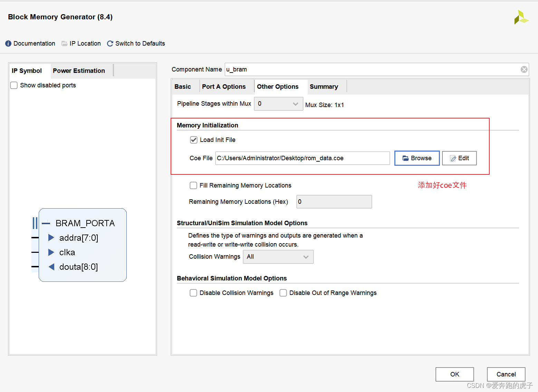Enable Fill Remaining Memory Locations

pyautogui.click(x=193, y=185)
